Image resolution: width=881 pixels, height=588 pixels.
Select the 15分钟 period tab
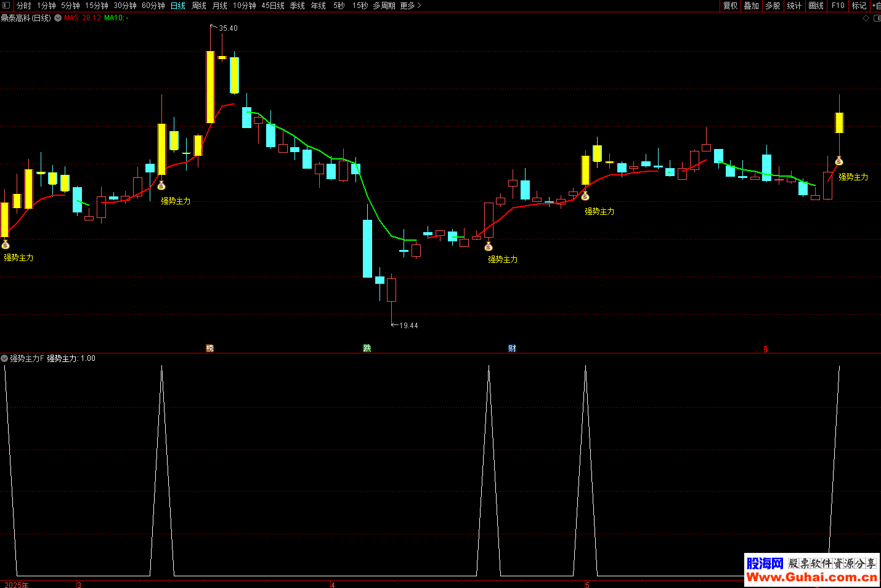(x=97, y=6)
